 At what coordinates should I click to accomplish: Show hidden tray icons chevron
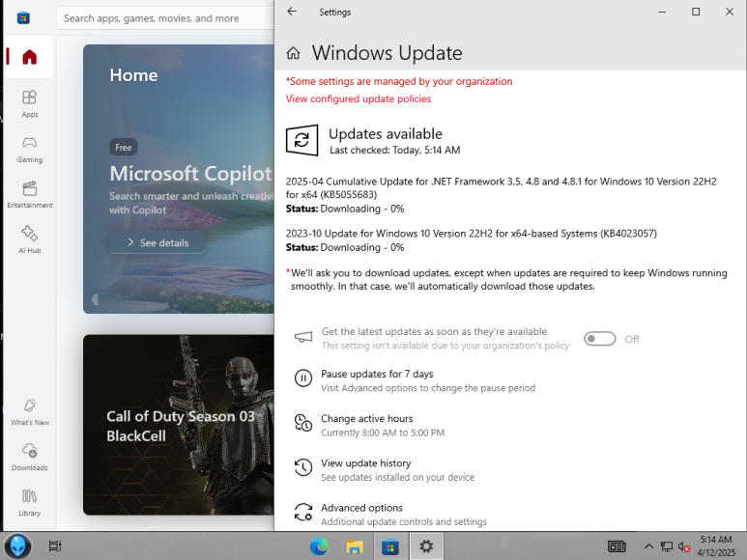coord(648,546)
